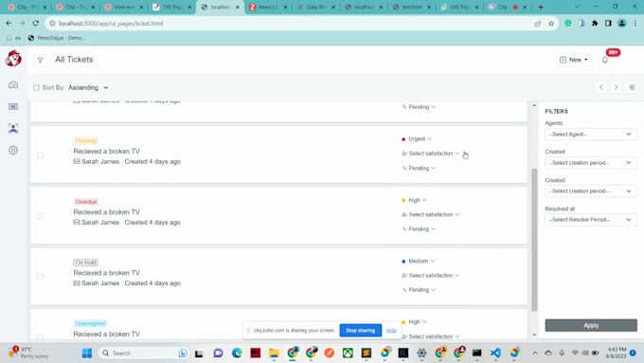Open the Select Resolve Period dropdown

[x=591, y=220]
